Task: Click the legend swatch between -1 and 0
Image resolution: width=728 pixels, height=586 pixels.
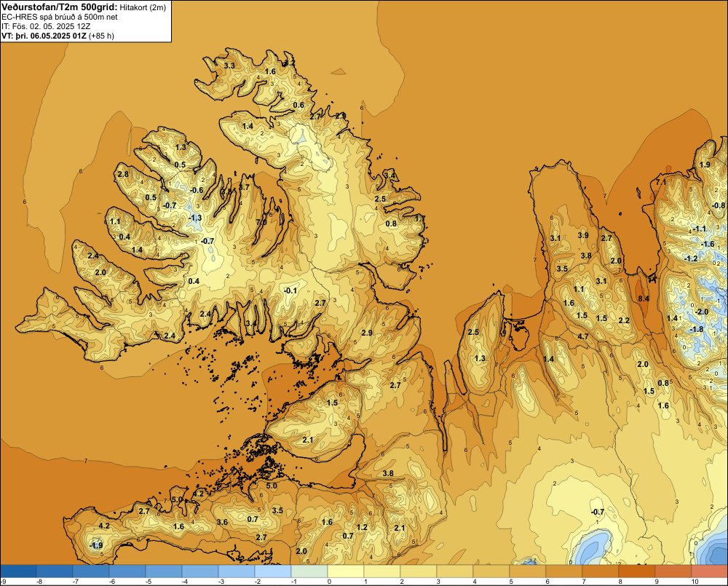Action: [309, 571]
